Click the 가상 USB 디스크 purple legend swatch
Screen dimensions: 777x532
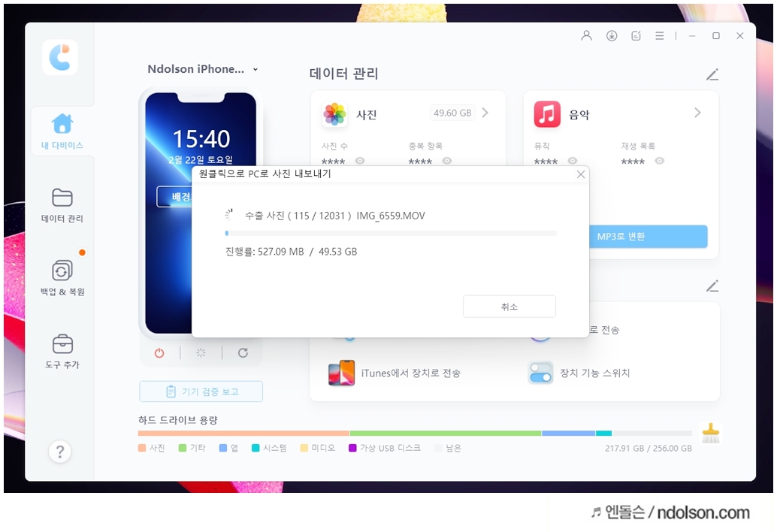point(353,448)
